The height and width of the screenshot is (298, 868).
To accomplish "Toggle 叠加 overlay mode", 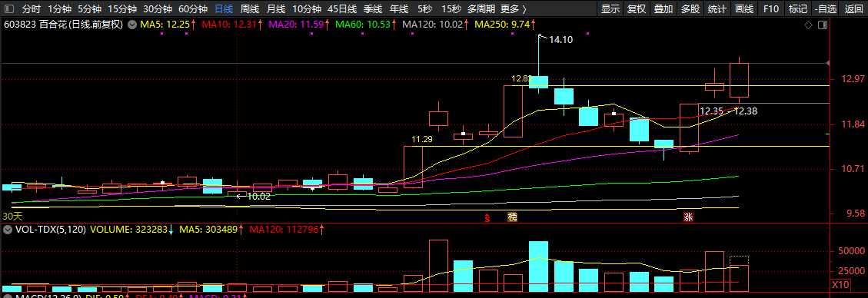I will tap(663, 9).
